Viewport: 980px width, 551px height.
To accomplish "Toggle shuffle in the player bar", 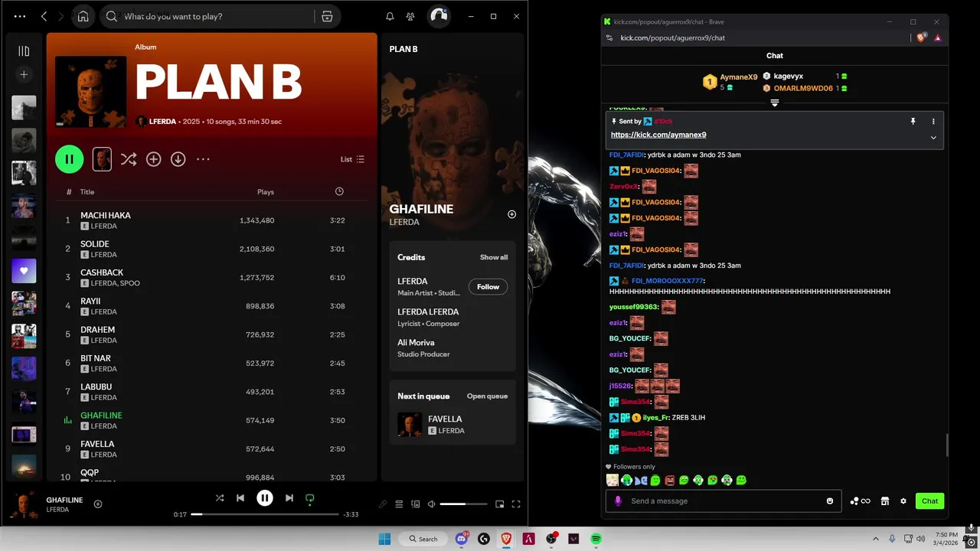I will 220,498.
